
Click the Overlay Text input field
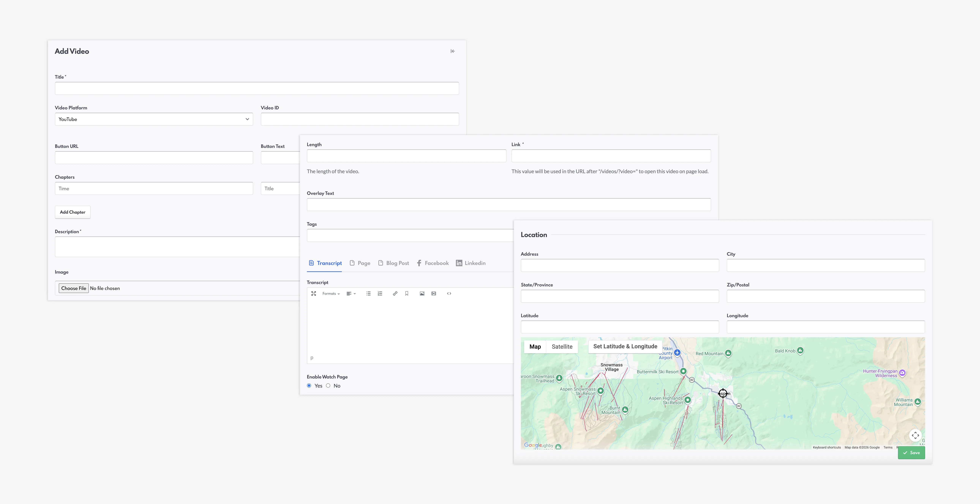(509, 205)
